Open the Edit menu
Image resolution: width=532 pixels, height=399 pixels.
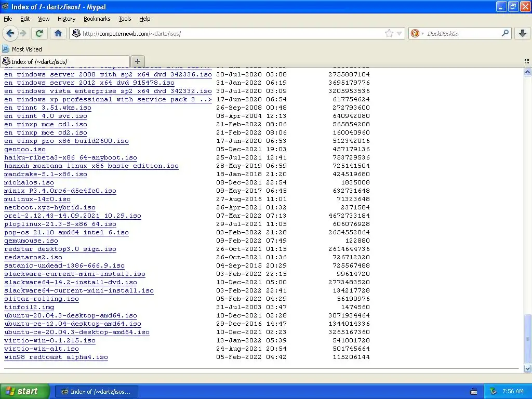pos(25,19)
